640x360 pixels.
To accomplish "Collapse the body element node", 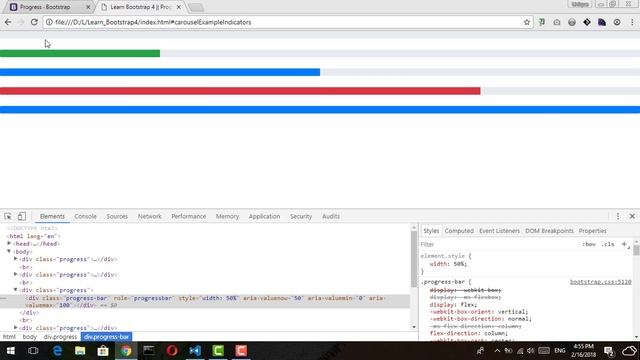I will point(9,251).
